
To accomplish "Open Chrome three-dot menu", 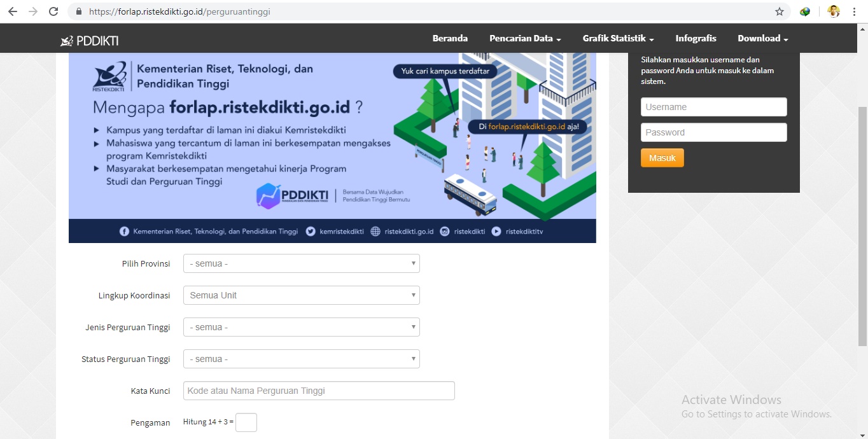I will [x=854, y=11].
